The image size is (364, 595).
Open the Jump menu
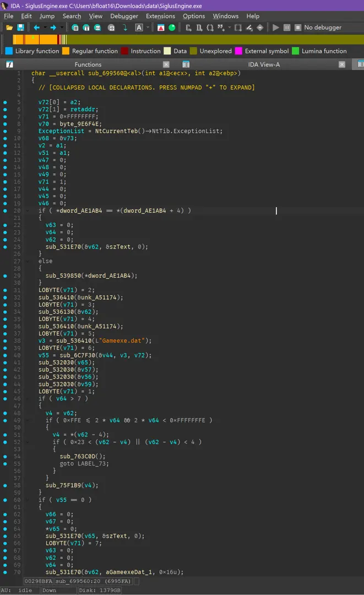click(x=47, y=17)
